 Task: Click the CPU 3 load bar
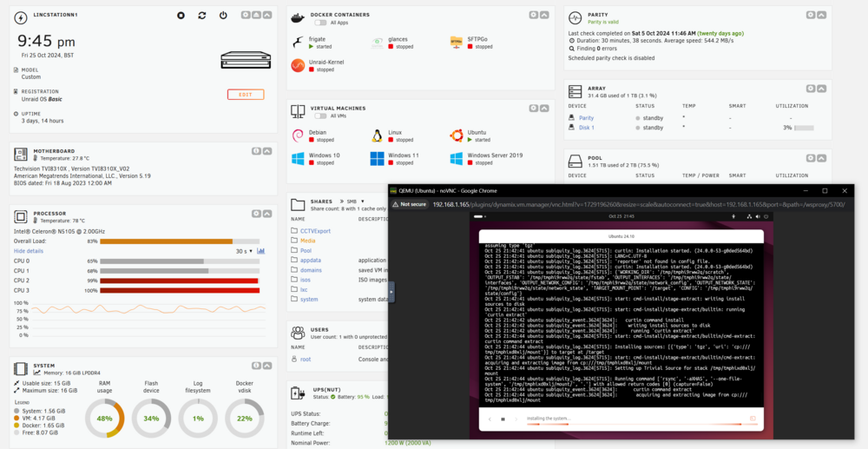[180, 291]
